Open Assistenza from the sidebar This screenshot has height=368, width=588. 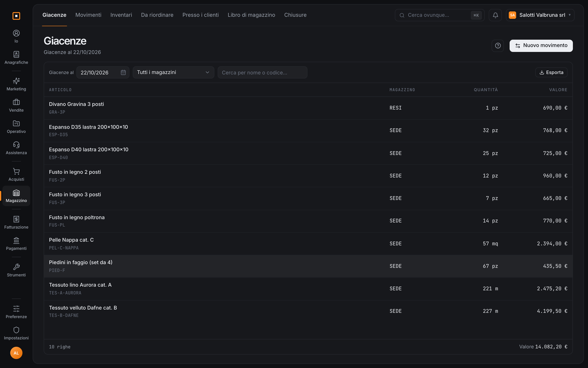(16, 148)
